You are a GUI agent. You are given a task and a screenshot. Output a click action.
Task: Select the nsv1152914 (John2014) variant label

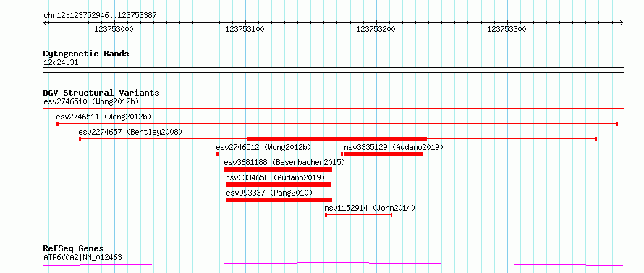370,208
